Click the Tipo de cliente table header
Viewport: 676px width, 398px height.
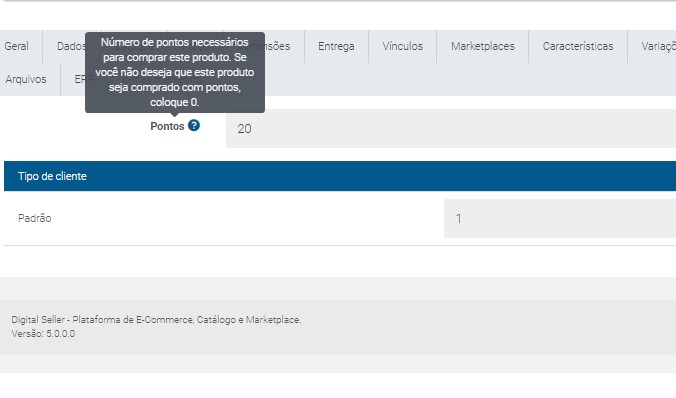[x=340, y=176]
